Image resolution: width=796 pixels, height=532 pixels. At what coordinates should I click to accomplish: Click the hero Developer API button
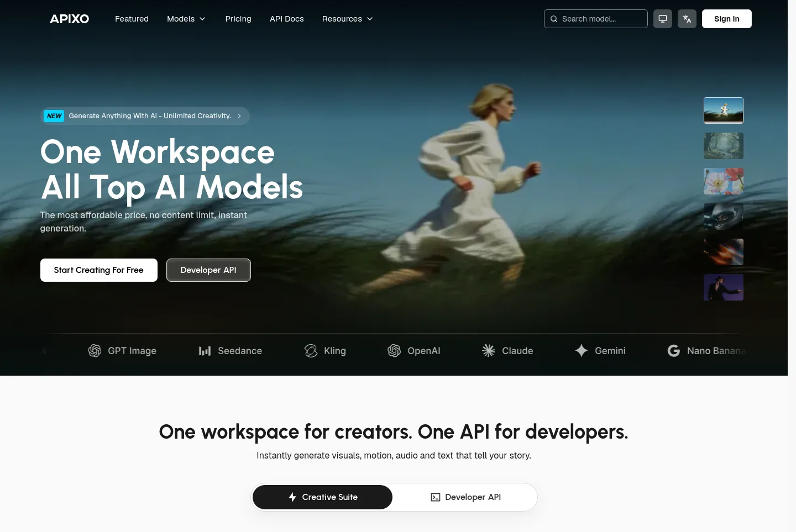208,270
